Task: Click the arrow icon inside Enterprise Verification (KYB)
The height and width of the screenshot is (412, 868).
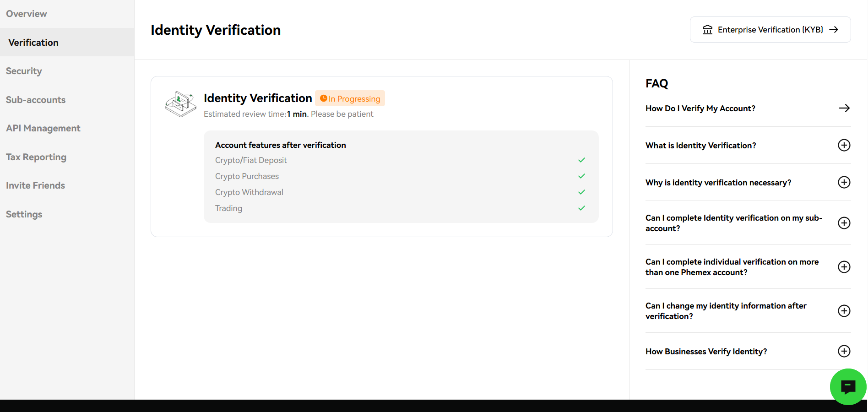Action: point(835,29)
